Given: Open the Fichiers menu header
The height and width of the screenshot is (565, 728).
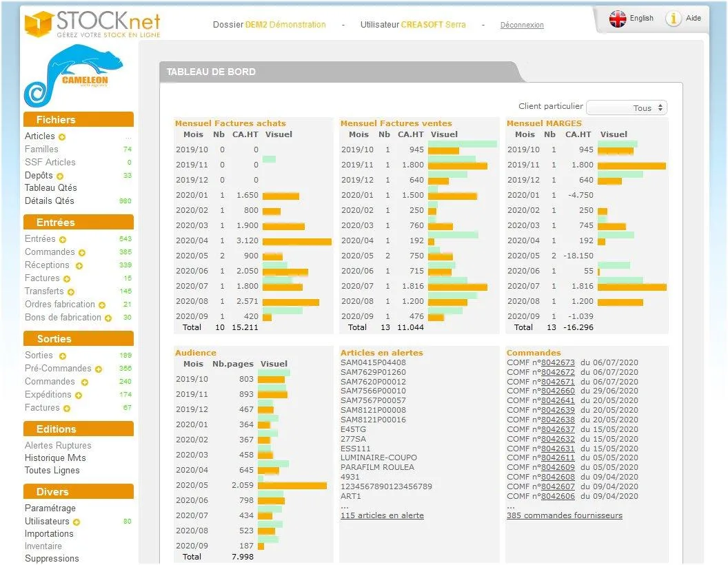Looking at the screenshot, I should 79,120.
